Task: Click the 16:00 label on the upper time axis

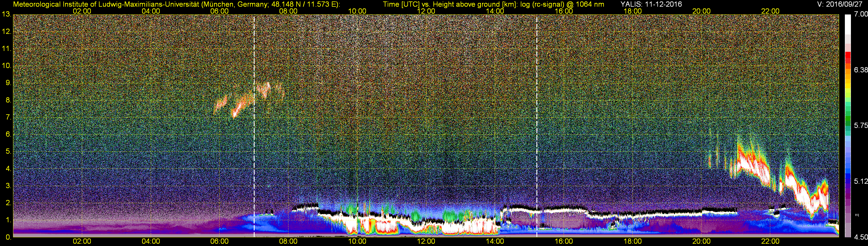Action: pyautogui.click(x=564, y=11)
